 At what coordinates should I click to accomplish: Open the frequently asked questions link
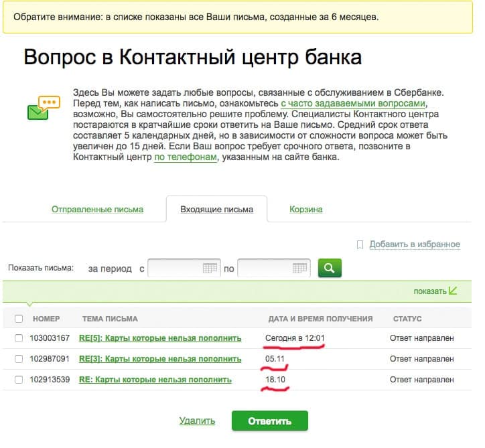tap(353, 104)
